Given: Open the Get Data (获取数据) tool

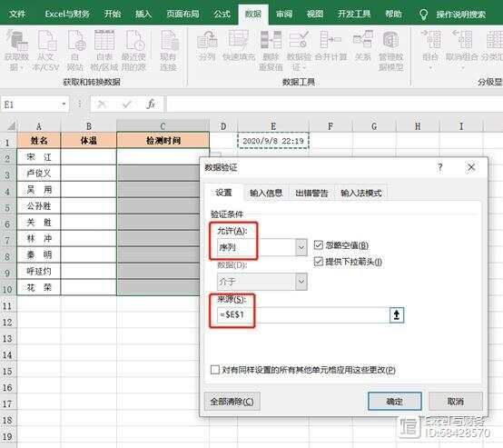Looking at the screenshot, I should pos(16,50).
